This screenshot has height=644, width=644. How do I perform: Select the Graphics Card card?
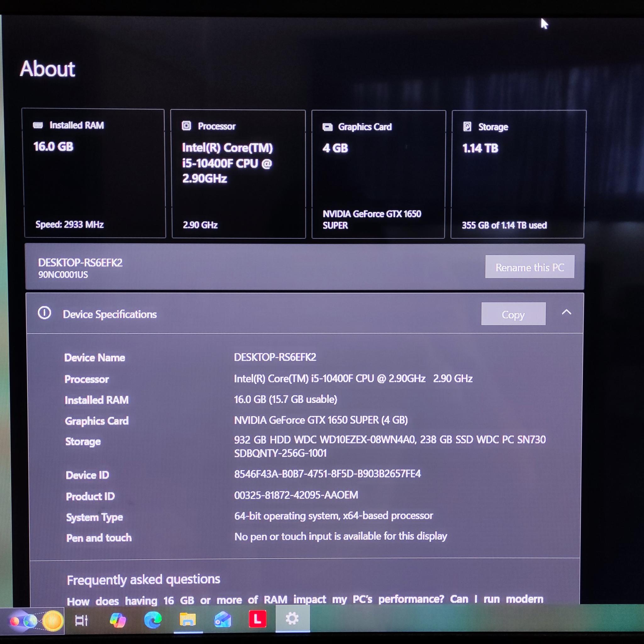point(378,174)
